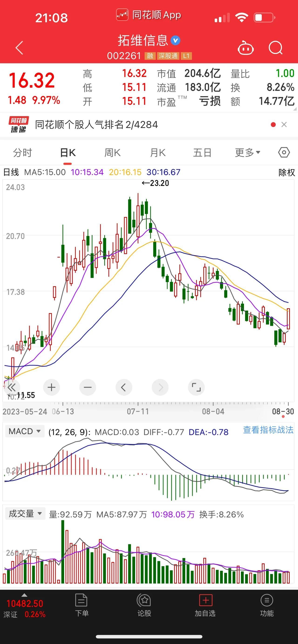Close the 速递 popularity banner
The image size is (298, 644).
[x=284, y=124]
